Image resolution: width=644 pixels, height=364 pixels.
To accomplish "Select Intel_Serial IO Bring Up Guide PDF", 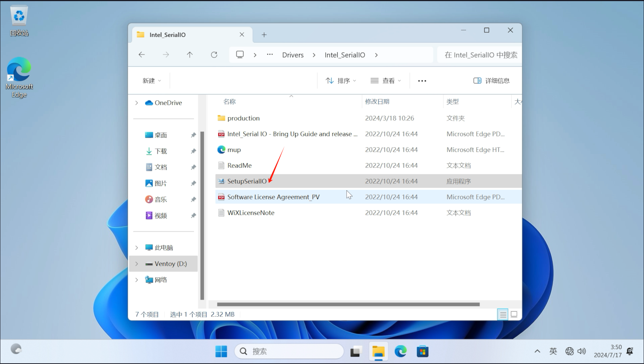I will pos(369,134).
